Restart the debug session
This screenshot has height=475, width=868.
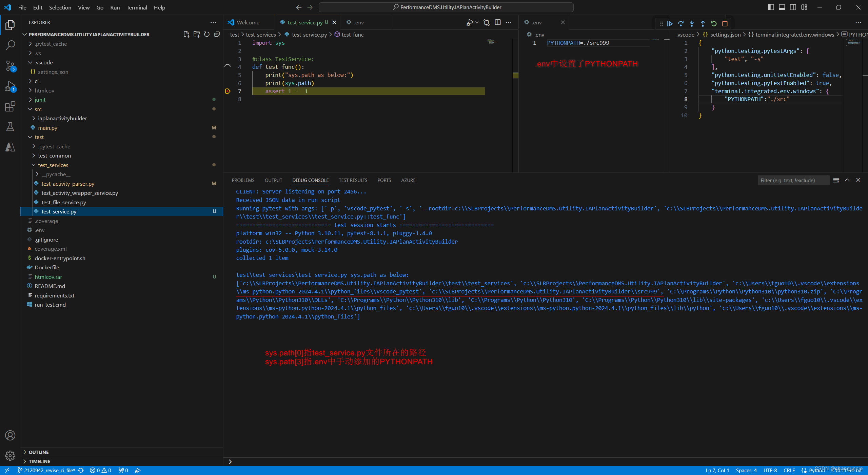click(714, 24)
